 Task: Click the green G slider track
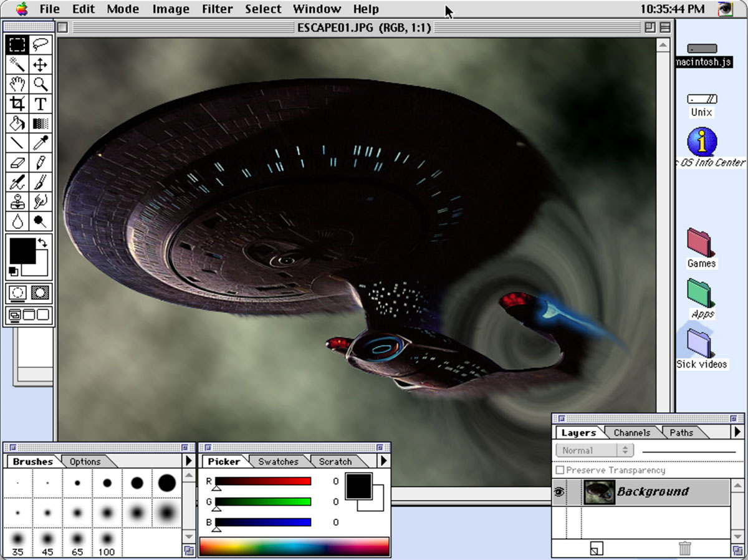[x=263, y=501]
